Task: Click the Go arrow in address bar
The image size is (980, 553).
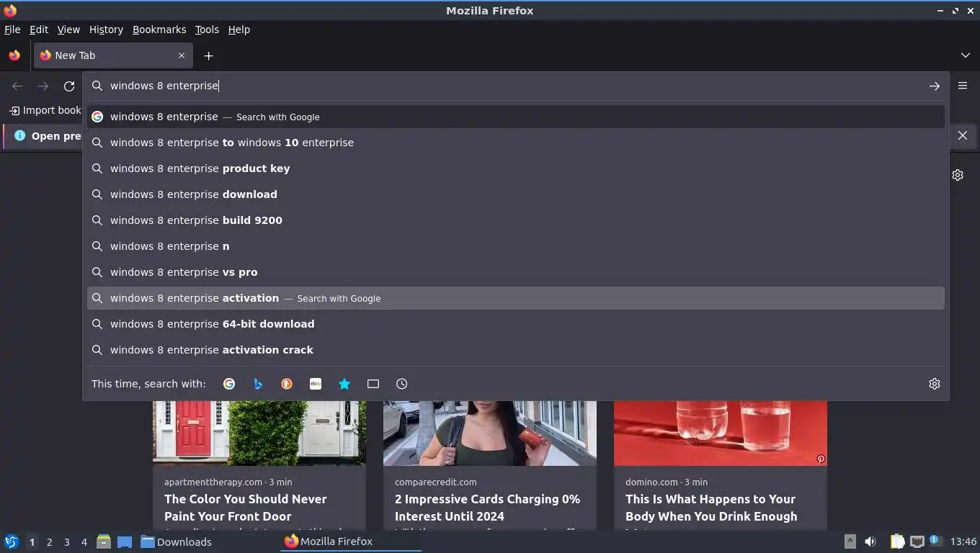Action: [935, 86]
